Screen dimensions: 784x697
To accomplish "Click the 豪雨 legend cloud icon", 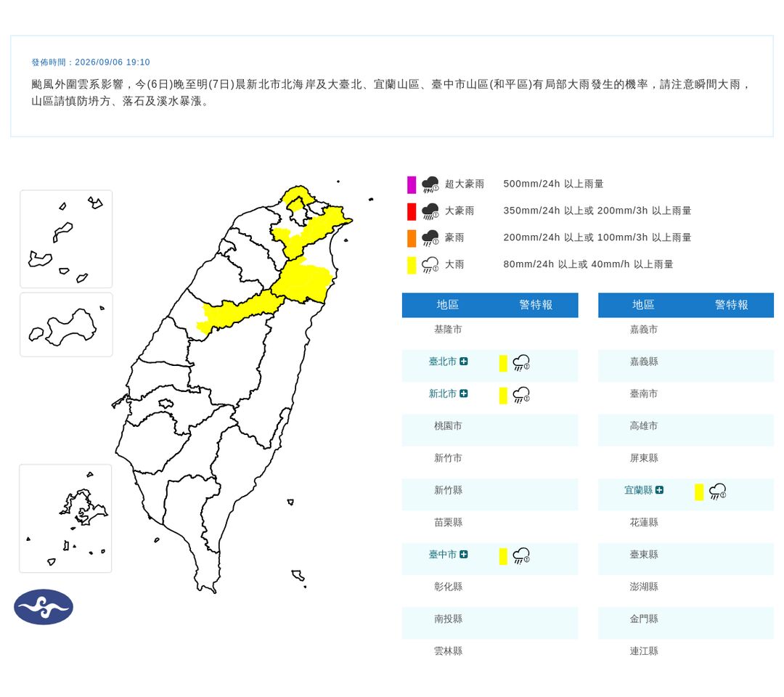I will 430,238.
